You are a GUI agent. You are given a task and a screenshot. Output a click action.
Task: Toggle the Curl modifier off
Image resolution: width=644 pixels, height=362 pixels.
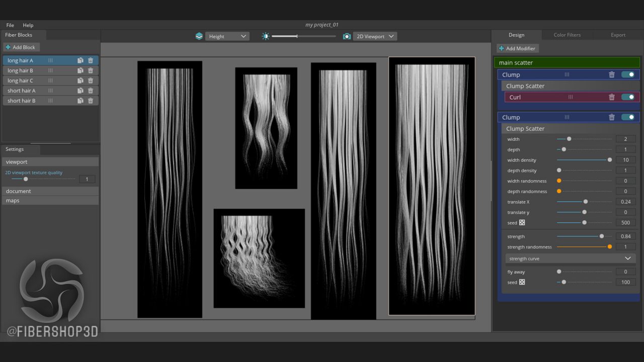pyautogui.click(x=627, y=97)
